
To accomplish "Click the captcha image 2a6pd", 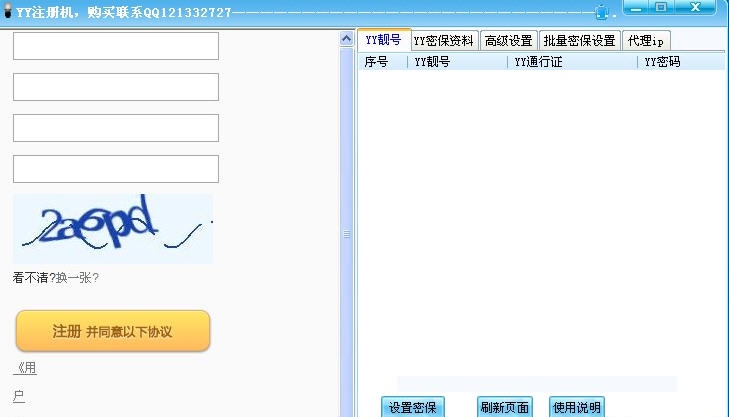I will [113, 229].
